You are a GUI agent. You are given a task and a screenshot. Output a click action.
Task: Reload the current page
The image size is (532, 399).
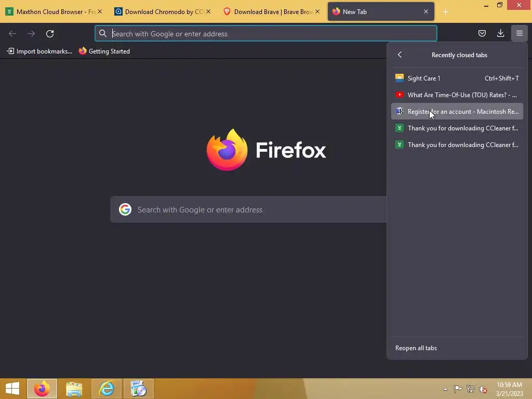(x=50, y=34)
